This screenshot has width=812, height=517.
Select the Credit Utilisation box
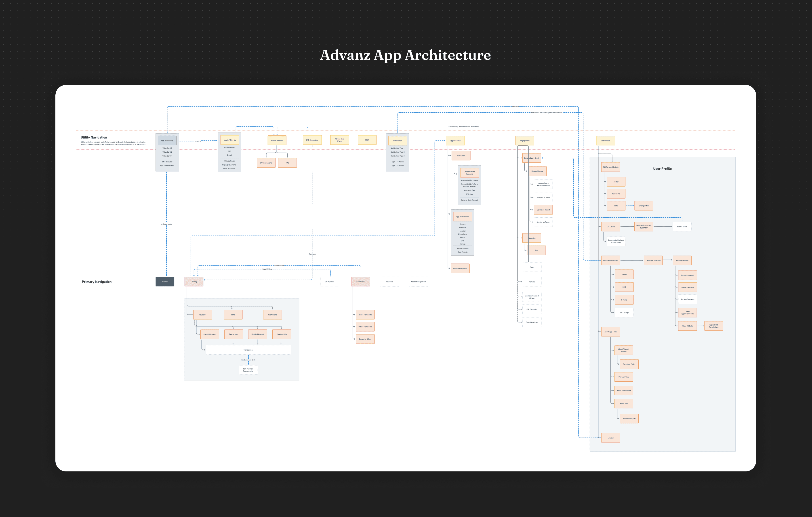pyautogui.click(x=210, y=334)
